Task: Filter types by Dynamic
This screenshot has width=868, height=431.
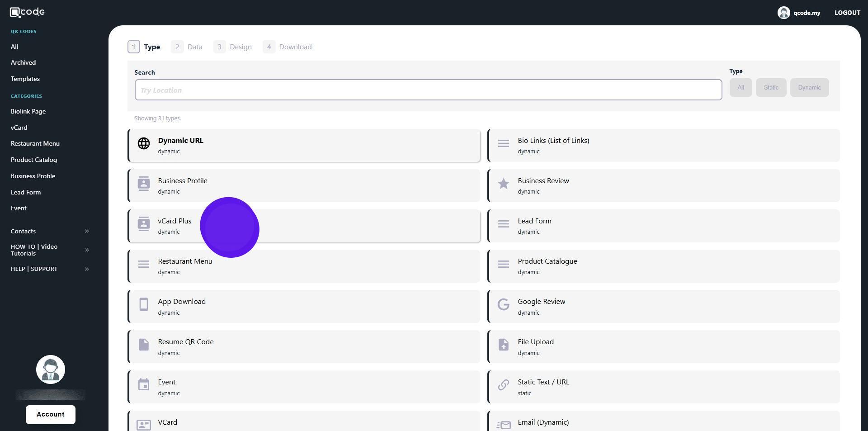Action: [809, 88]
